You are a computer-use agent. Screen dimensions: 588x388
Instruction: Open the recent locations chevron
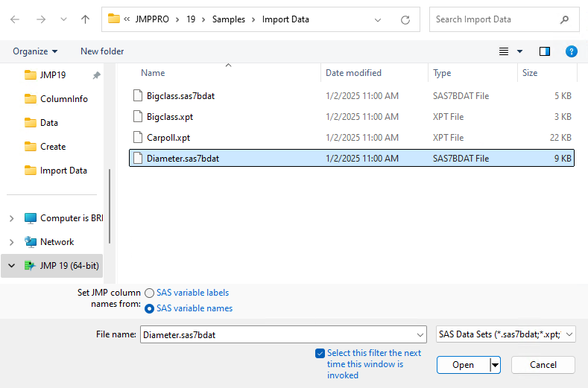click(x=63, y=19)
